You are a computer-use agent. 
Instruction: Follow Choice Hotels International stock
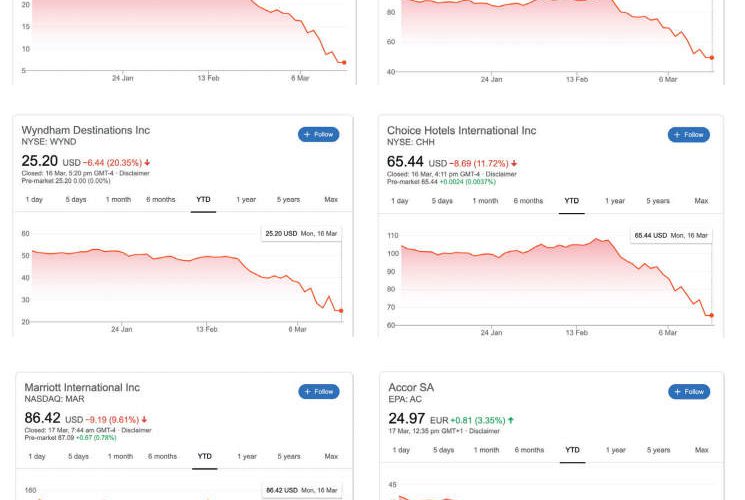click(x=688, y=135)
